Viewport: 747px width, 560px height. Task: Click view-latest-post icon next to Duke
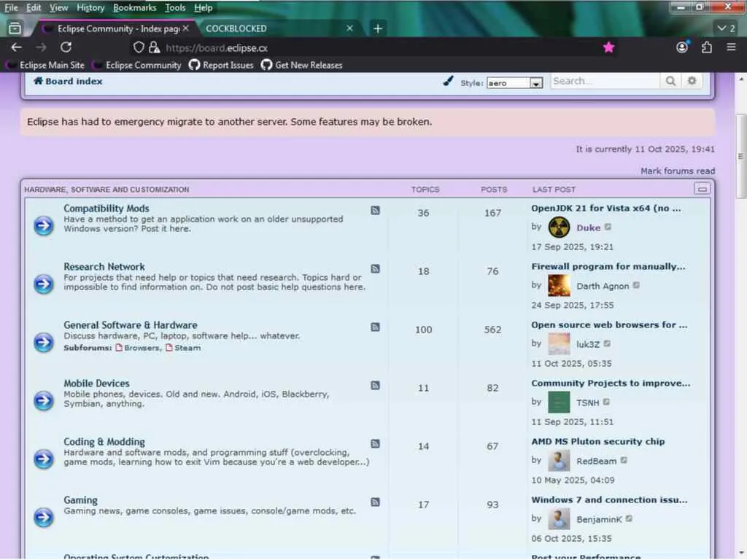[x=608, y=227]
